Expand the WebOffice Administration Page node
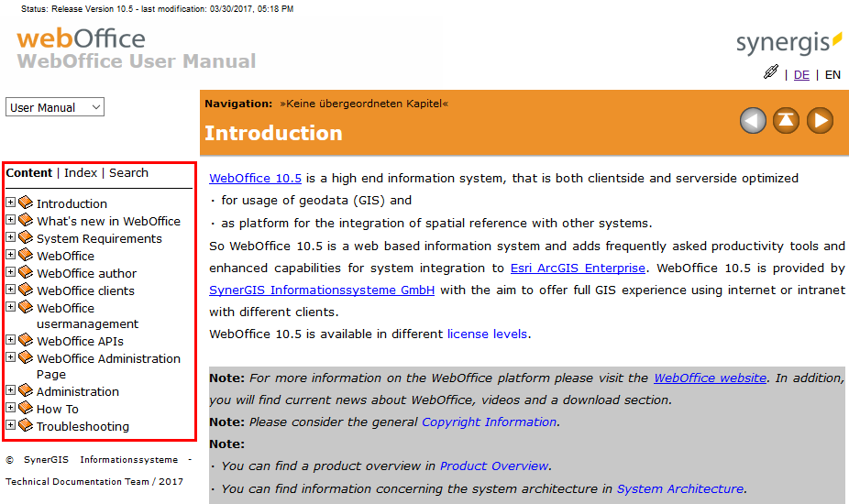 coord(10,356)
